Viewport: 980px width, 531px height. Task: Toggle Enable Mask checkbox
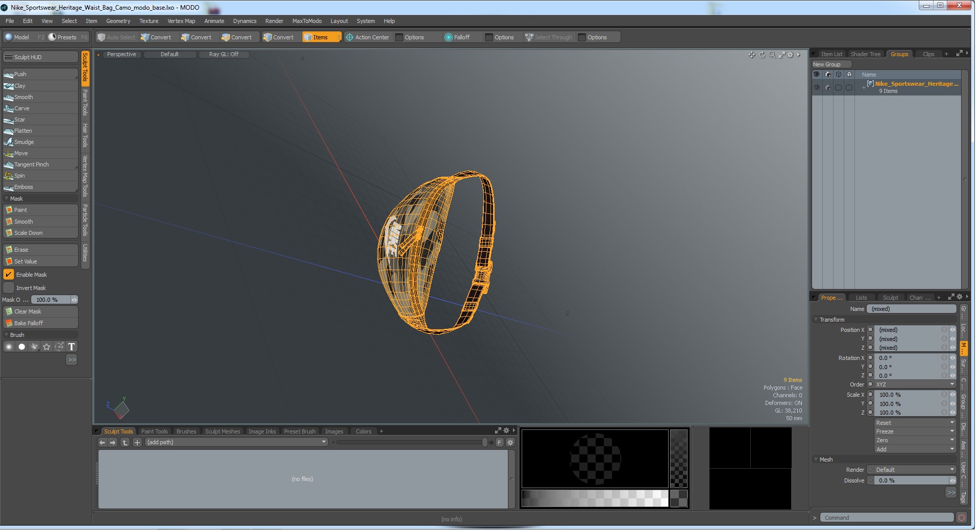click(x=9, y=275)
